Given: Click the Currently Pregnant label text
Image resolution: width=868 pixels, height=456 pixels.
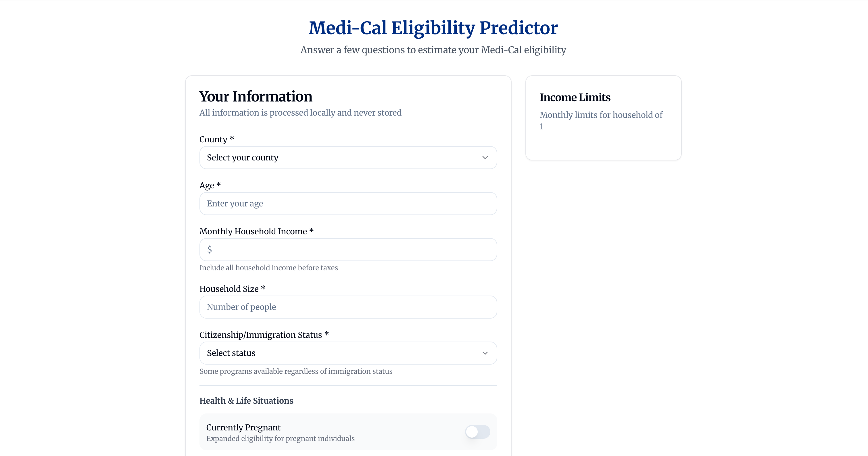Looking at the screenshot, I should click(x=243, y=427).
